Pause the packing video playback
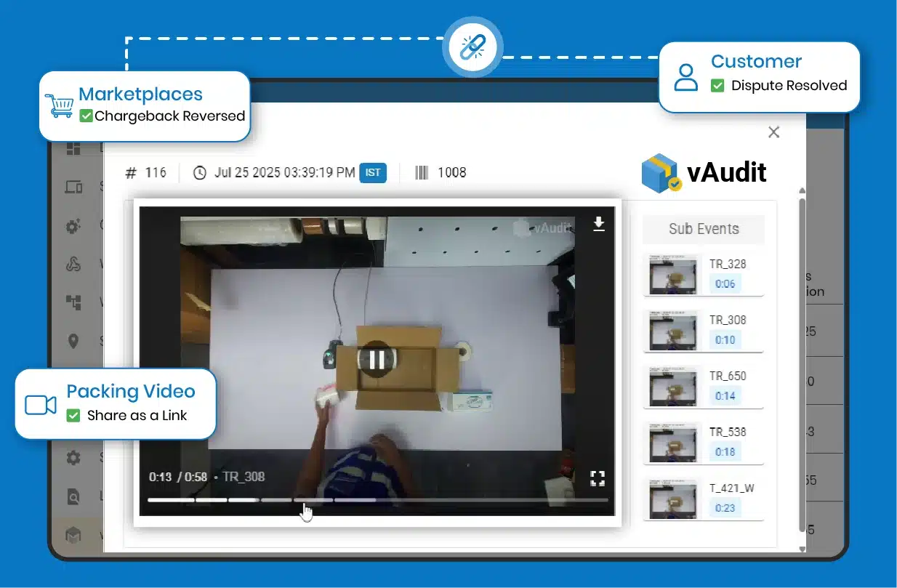 pos(377,358)
